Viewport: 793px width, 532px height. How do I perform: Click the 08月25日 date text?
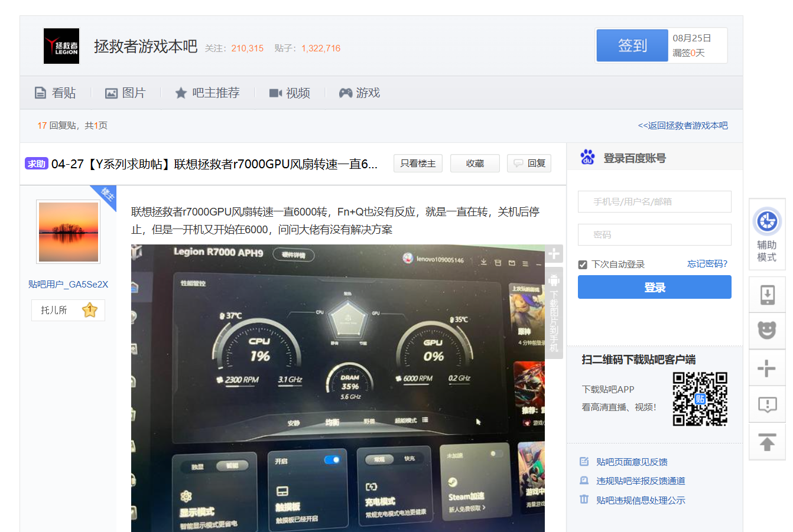(692, 38)
